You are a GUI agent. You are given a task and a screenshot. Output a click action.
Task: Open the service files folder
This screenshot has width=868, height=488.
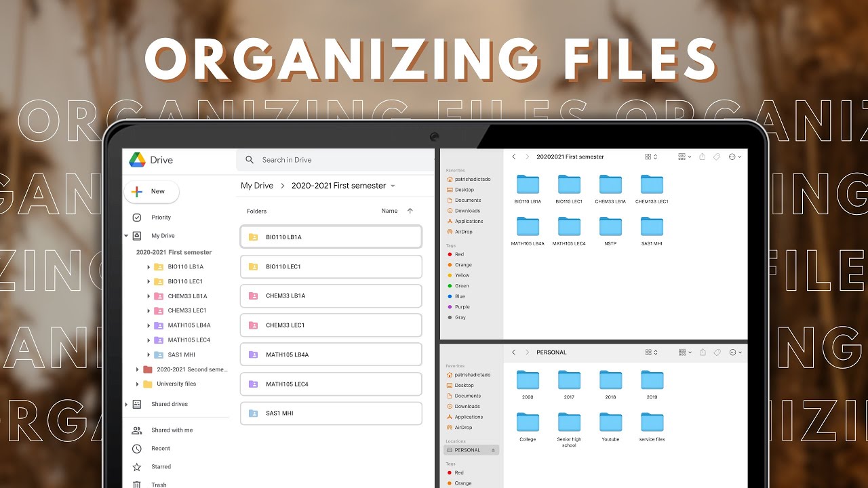click(x=652, y=426)
